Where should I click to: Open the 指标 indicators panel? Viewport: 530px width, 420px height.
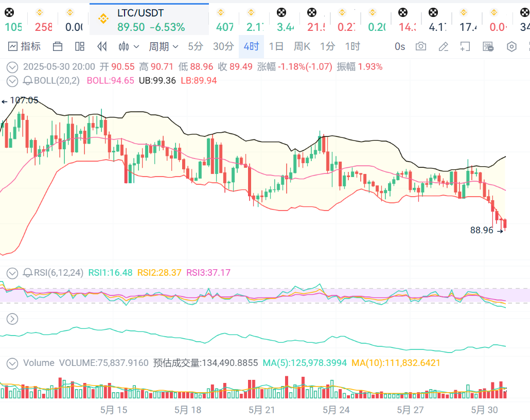24,47
